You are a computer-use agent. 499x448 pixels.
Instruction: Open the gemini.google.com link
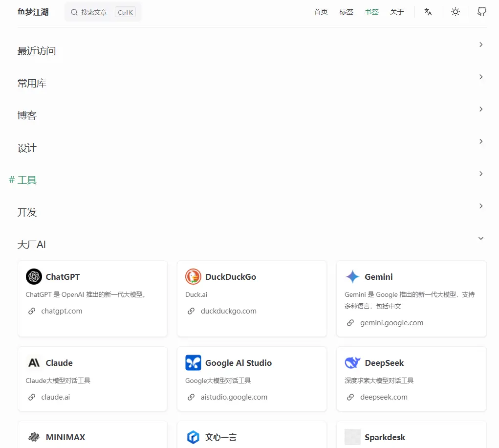click(x=392, y=323)
